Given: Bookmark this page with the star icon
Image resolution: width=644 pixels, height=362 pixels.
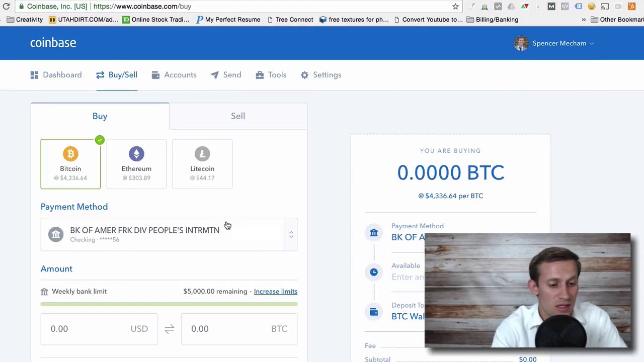Looking at the screenshot, I should pos(455,7).
